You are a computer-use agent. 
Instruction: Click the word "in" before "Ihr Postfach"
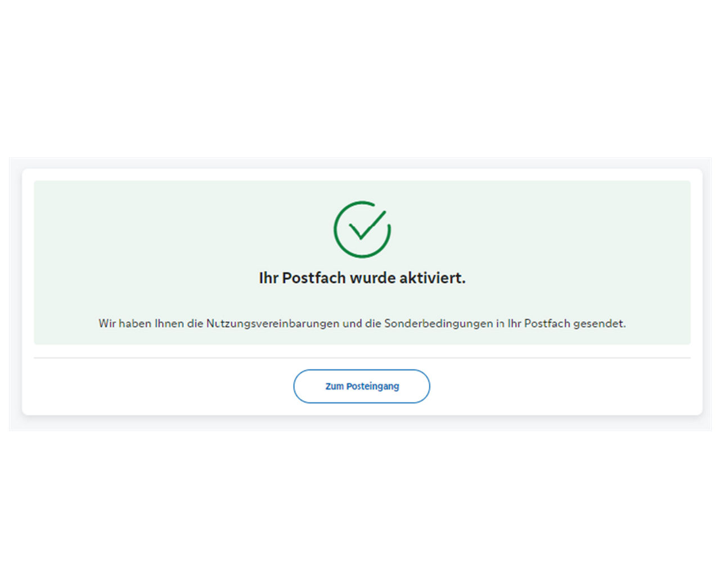[499, 323]
